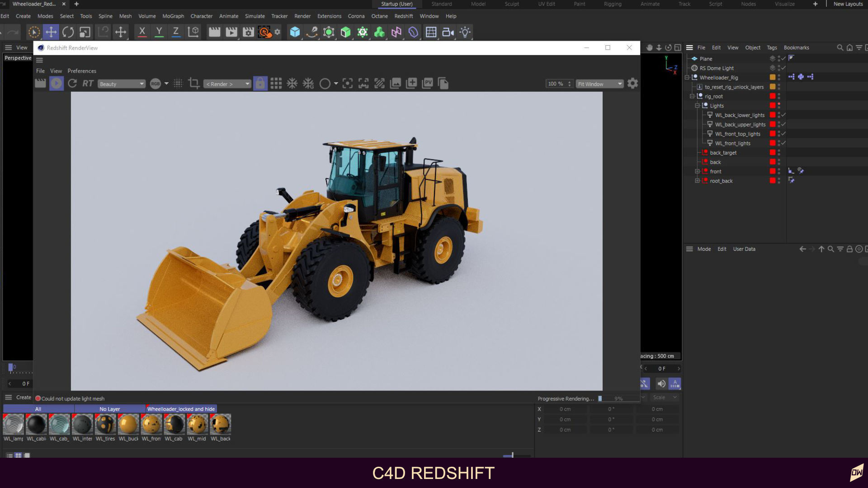
Task: Select the 'Wheelloader_locked and hide' layer tab
Action: pos(181,409)
